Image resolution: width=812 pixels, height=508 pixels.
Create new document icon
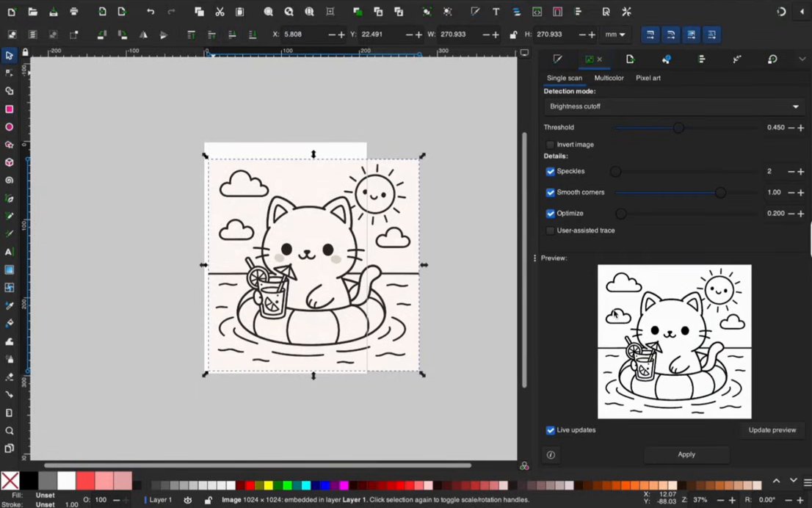(x=12, y=12)
